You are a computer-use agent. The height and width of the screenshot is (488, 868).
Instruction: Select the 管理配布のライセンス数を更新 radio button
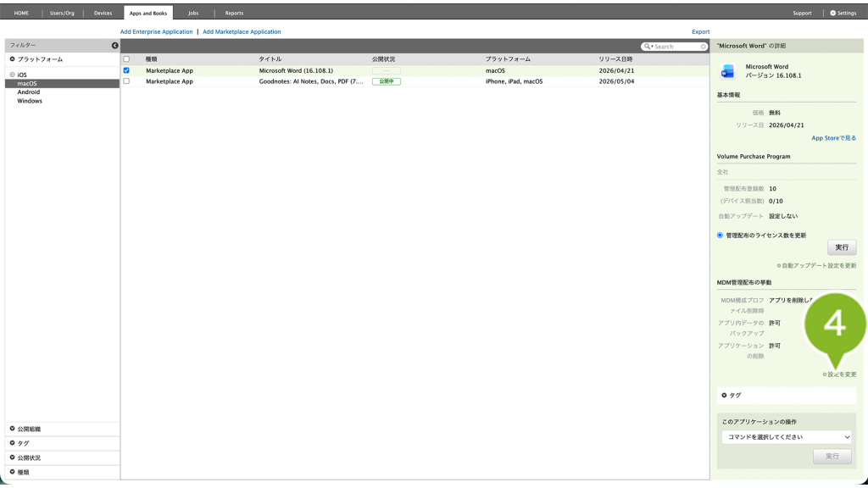point(720,236)
